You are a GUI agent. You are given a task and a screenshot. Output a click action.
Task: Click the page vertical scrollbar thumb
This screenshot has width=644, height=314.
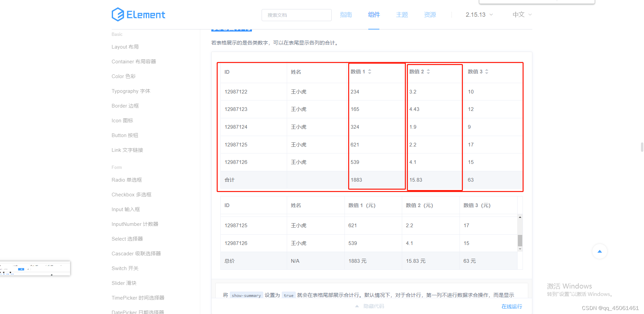pos(642,147)
